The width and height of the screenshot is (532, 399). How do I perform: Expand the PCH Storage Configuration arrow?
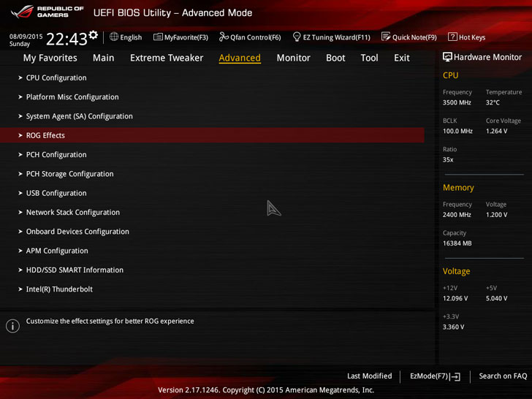20,174
